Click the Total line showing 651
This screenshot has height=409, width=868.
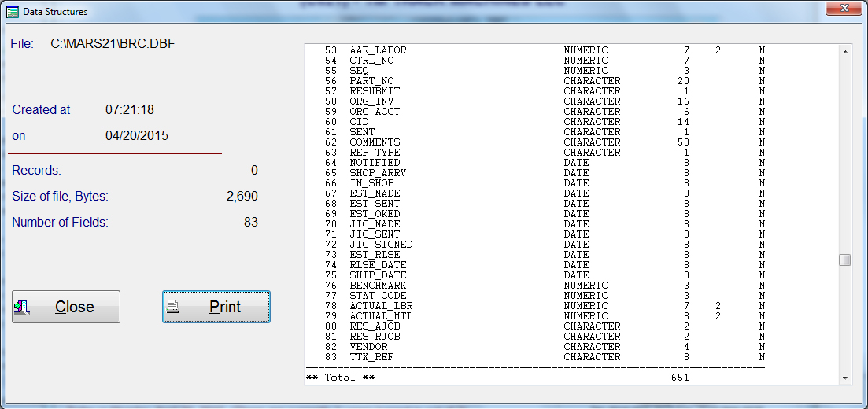(x=497, y=378)
